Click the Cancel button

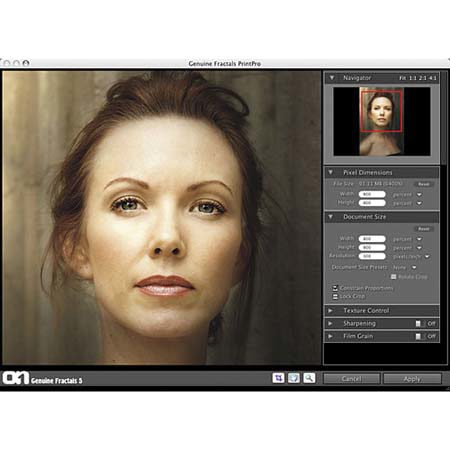pyautogui.click(x=351, y=379)
